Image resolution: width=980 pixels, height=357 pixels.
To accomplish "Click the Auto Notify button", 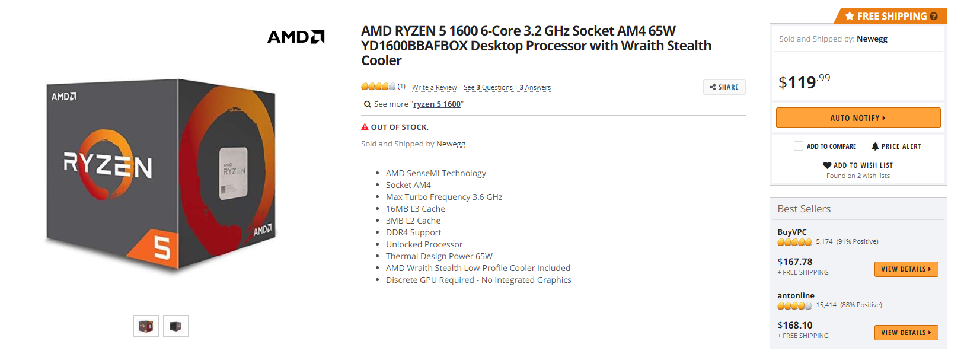I will pyautogui.click(x=858, y=118).
